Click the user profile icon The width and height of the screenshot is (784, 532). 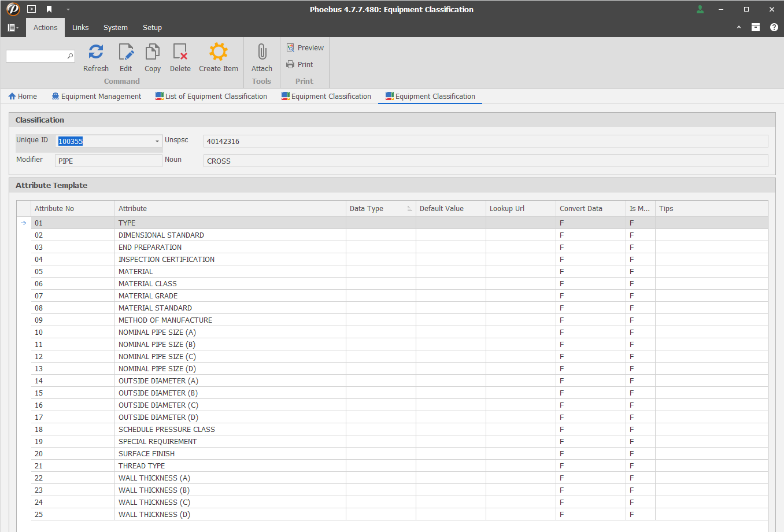[700, 9]
